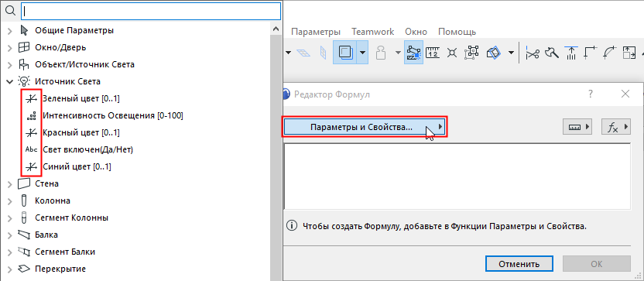This screenshot has height=281, width=644.
Task: Click the chair icon of Объект/Источник Света
Action: click(x=25, y=64)
